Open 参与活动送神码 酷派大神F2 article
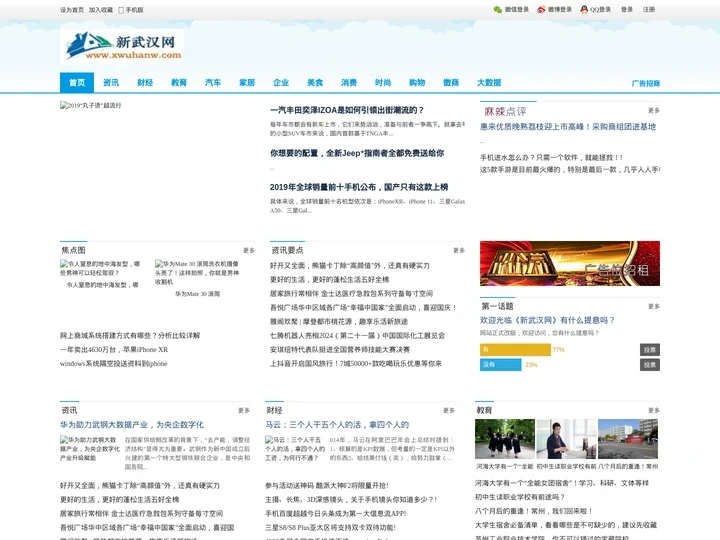Screen dimensions: 720x540 point(326,485)
